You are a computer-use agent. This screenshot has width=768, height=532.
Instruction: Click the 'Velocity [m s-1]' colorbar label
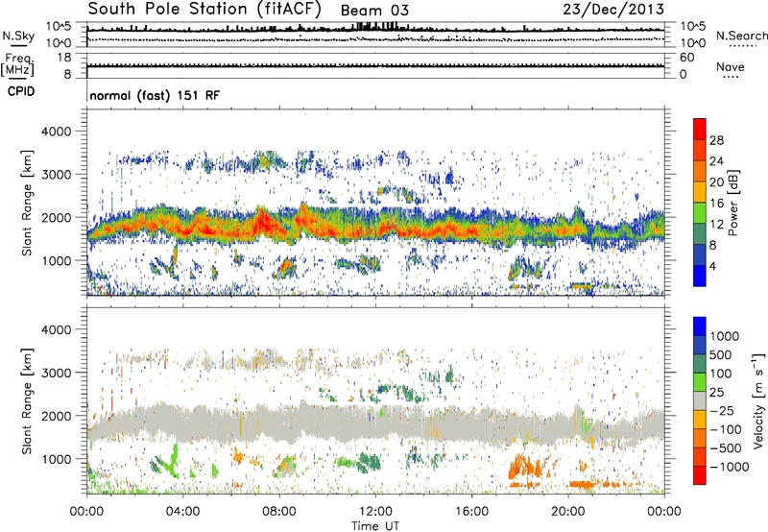pos(758,400)
